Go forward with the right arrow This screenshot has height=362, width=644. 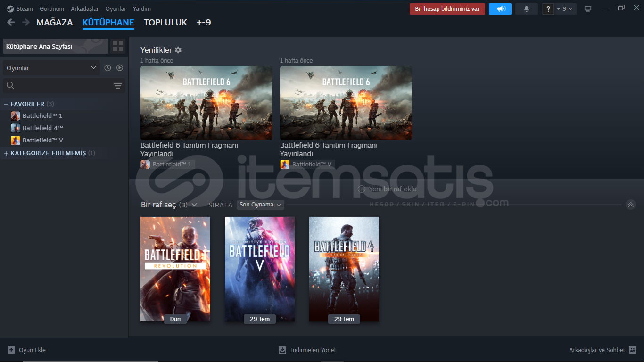(25, 22)
